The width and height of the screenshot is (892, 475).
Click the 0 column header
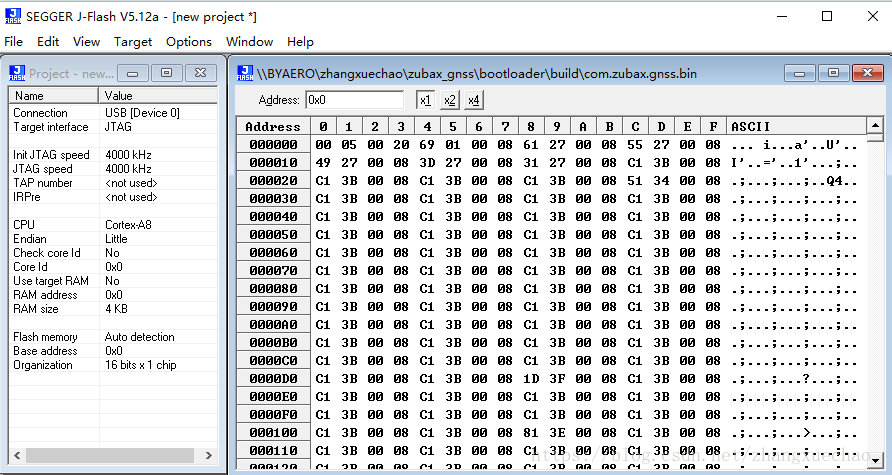pos(323,126)
